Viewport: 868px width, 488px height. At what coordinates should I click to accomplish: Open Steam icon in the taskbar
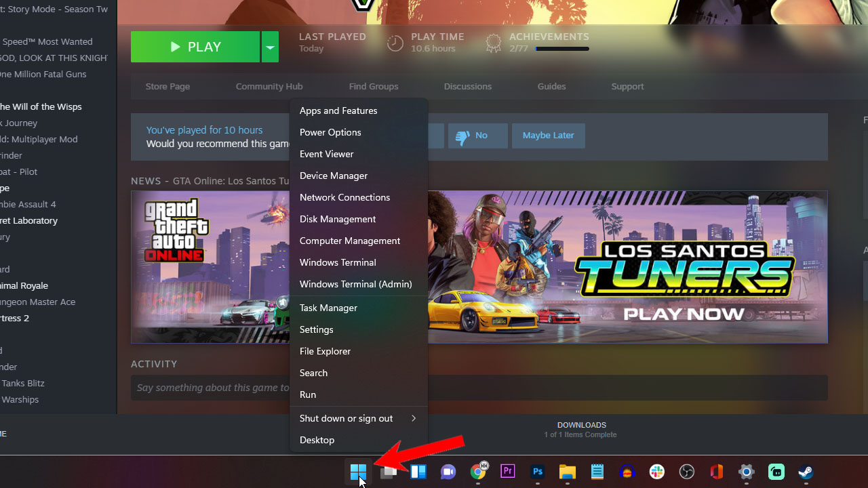[x=805, y=472]
